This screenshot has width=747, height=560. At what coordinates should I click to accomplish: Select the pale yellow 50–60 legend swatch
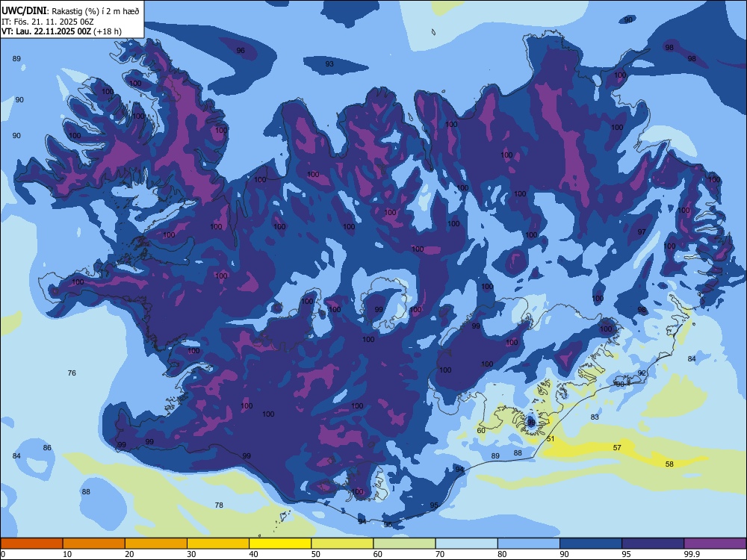coord(342,544)
